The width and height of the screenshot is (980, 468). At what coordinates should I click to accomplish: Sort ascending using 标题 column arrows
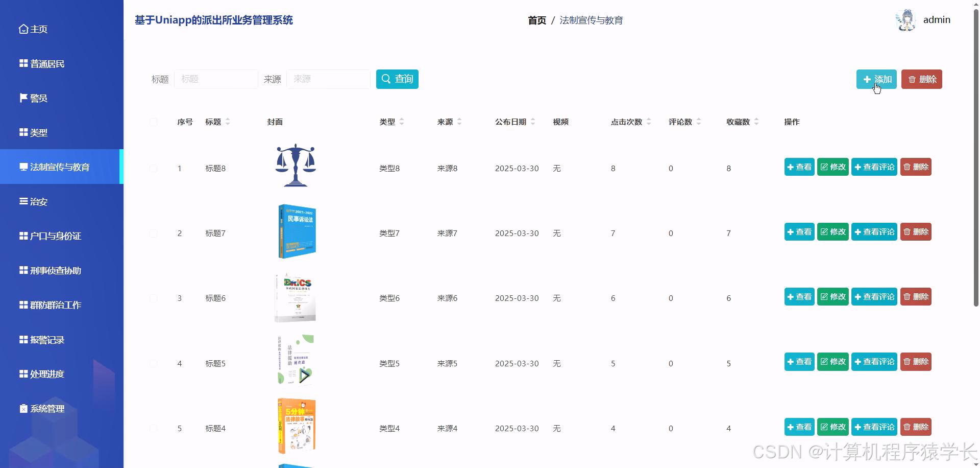(228, 120)
